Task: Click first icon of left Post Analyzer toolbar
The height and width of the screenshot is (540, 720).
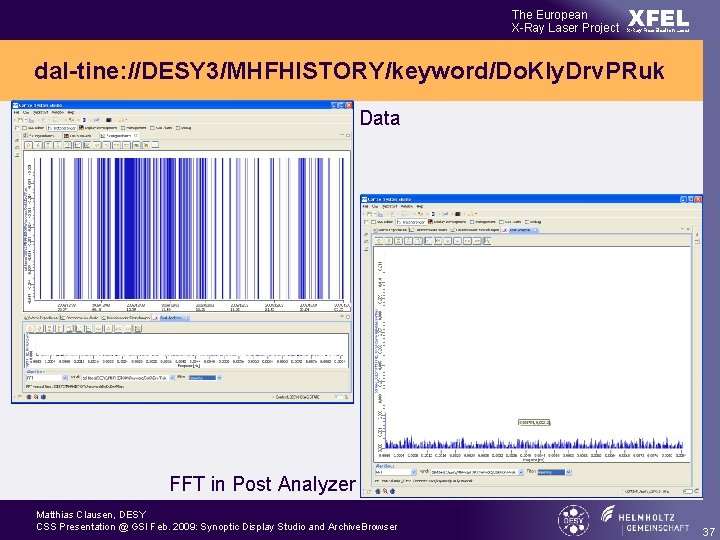Action: 30,328
